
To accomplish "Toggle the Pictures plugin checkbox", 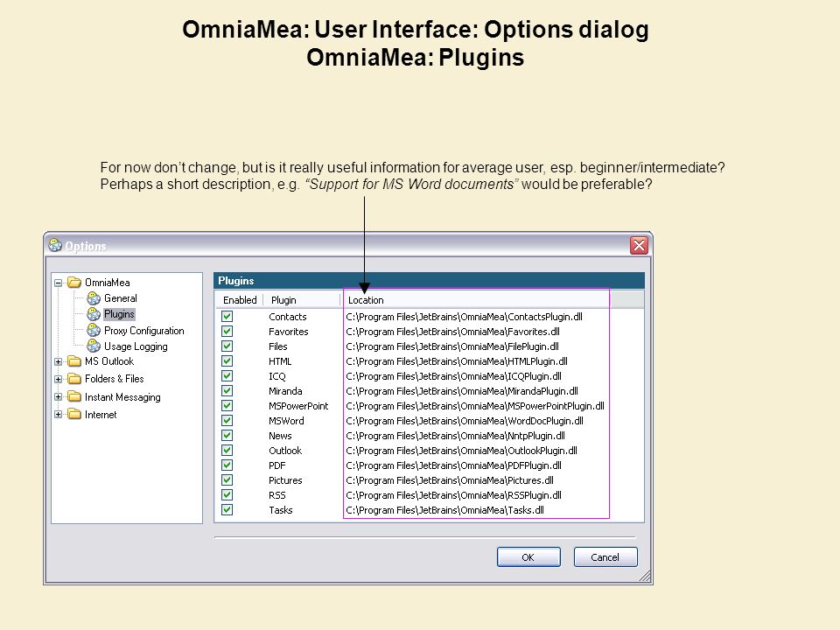I will point(227,480).
